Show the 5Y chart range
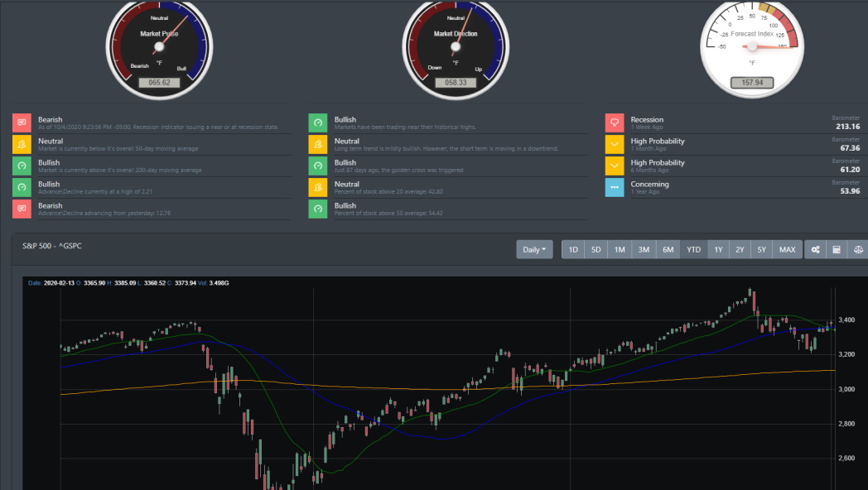The width and height of the screenshot is (868, 490). [762, 249]
